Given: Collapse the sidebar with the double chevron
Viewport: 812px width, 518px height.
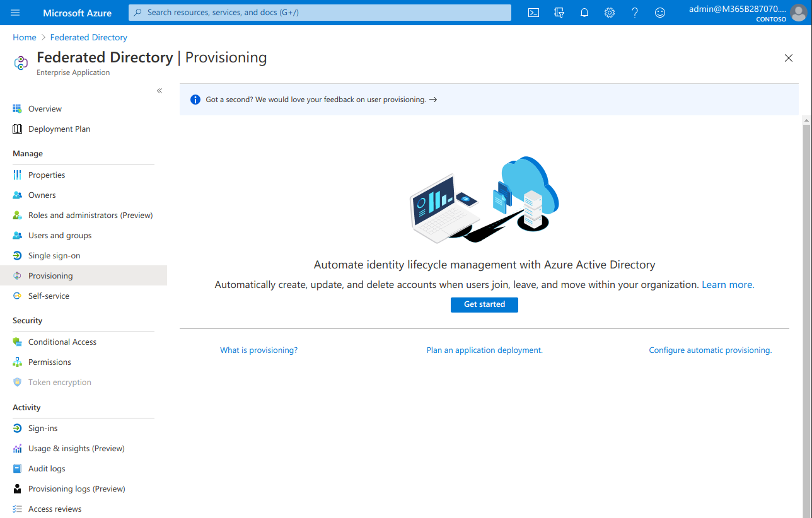Looking at the screenshot, I should click(159, 91).
